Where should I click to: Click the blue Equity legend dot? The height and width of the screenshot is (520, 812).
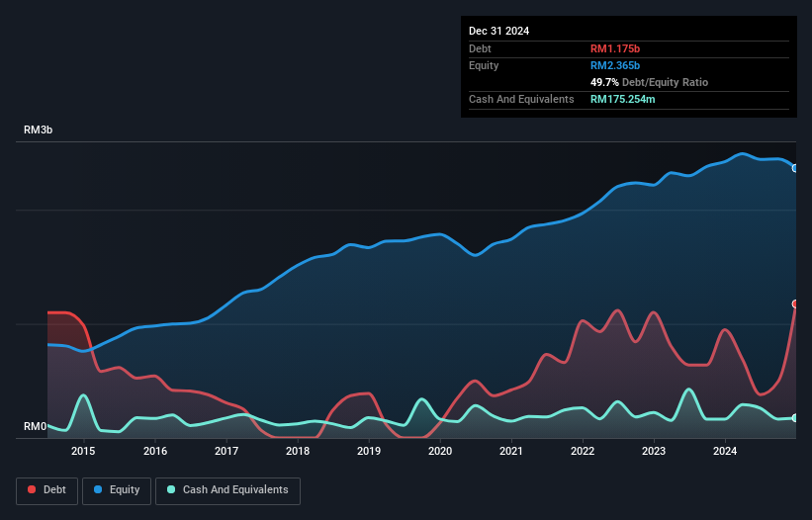(x=98, y=489)
